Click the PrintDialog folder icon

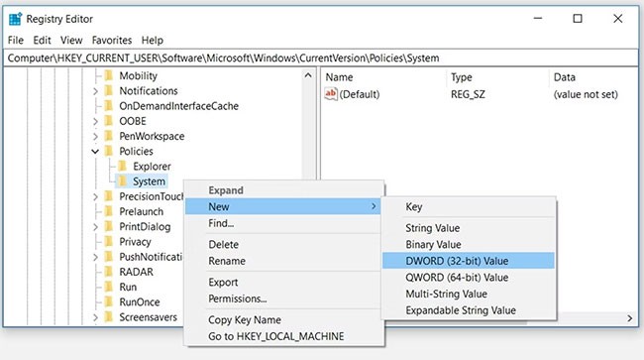click(x=109, y=227)
